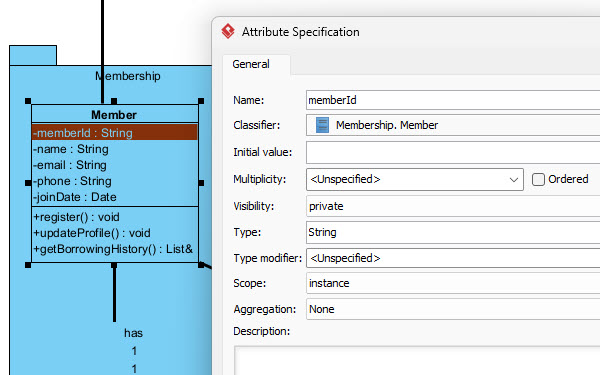Viewport: 600px width, 375px height.
Task: Open the Scope combo box showing instance
Action: (x=453, y=283)
